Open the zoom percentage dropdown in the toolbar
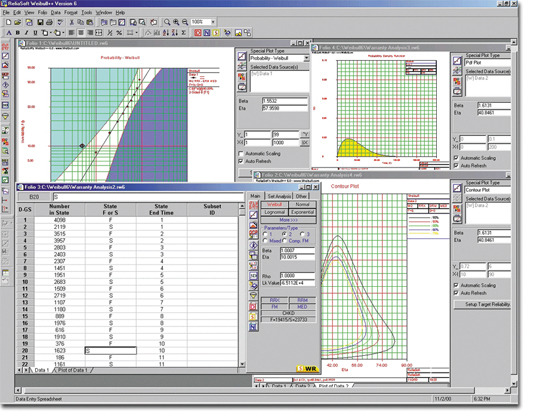Viewport: 537px width, 419px height. (x=213, y=22)
